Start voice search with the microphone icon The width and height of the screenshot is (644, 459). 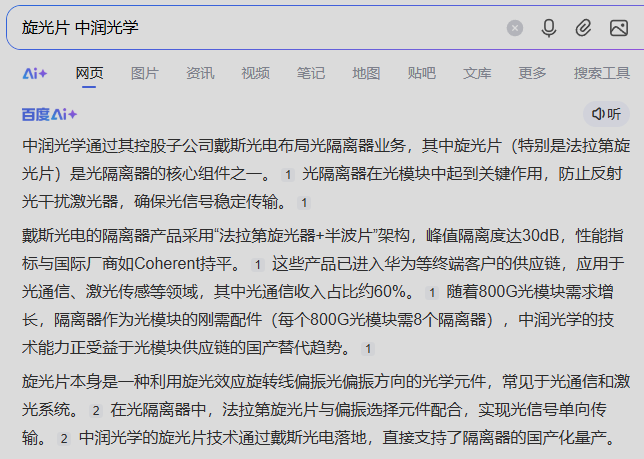tap(549, 28)
